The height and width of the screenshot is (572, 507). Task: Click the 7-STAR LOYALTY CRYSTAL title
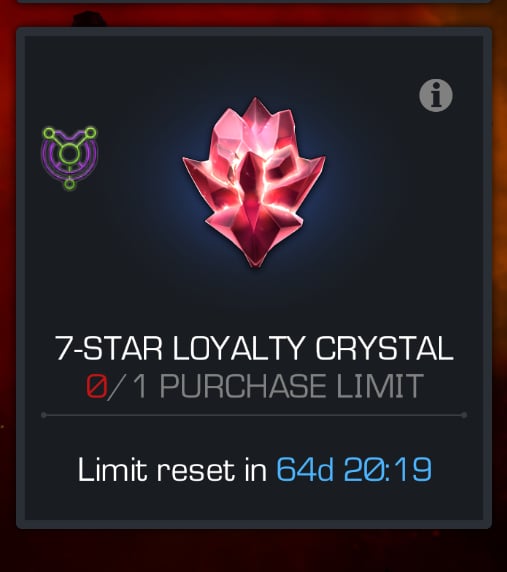point(254,348)
